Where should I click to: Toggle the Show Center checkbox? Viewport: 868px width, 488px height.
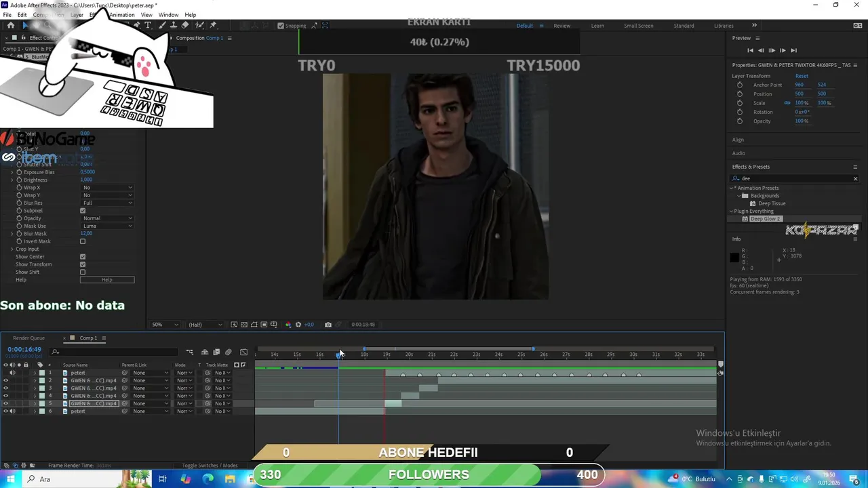(83, 257)
